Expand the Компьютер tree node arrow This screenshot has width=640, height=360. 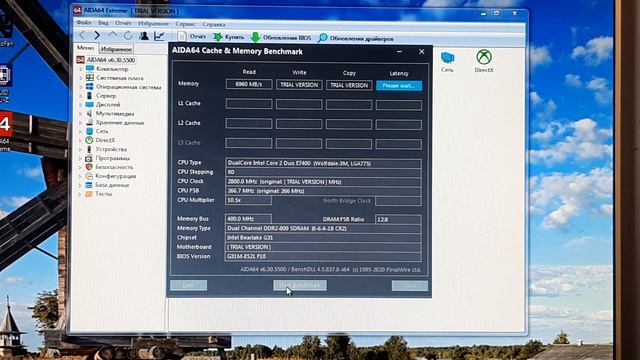[x=81, y=69]
